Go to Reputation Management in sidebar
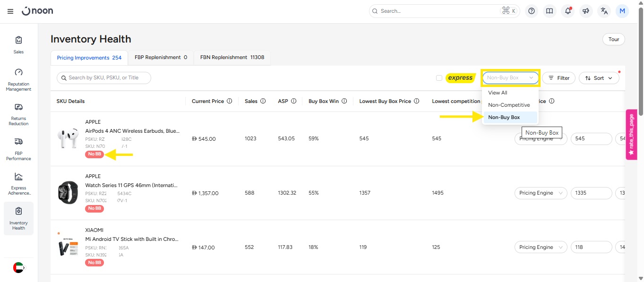644x282 pixels. [x=18, y=79]
